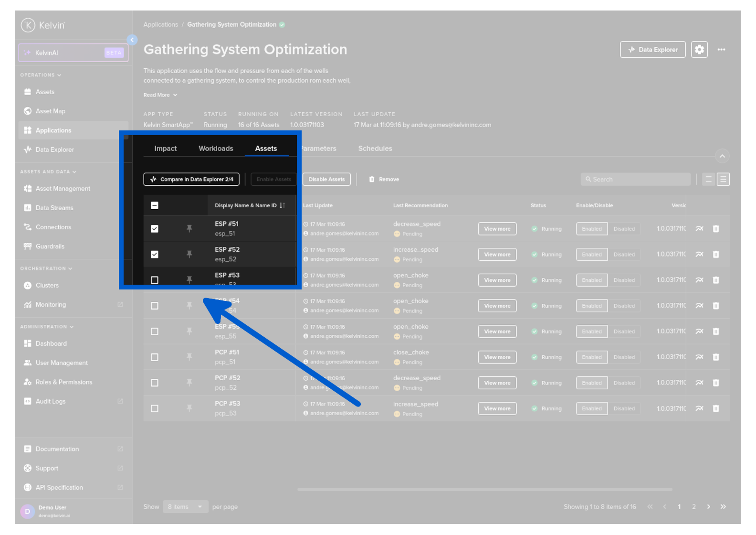Click the pin icon for ESP #51
This screenshot has width=756, height=535.
[x=189, y=229]
